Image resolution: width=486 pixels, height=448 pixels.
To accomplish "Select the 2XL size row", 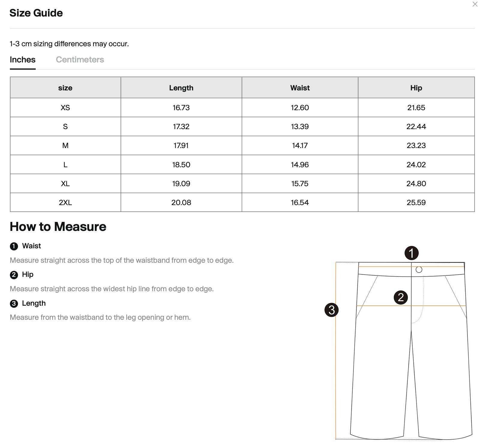I will (x=242, y=202).
